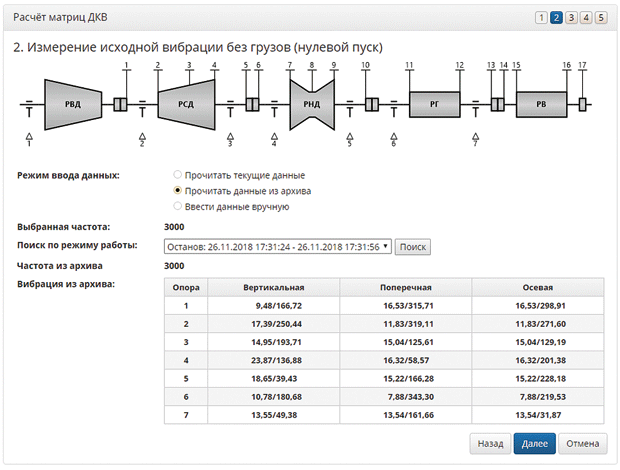The image size is (620, 470).
Task: Jump to wizard step 5
Action: coord(601,17)
